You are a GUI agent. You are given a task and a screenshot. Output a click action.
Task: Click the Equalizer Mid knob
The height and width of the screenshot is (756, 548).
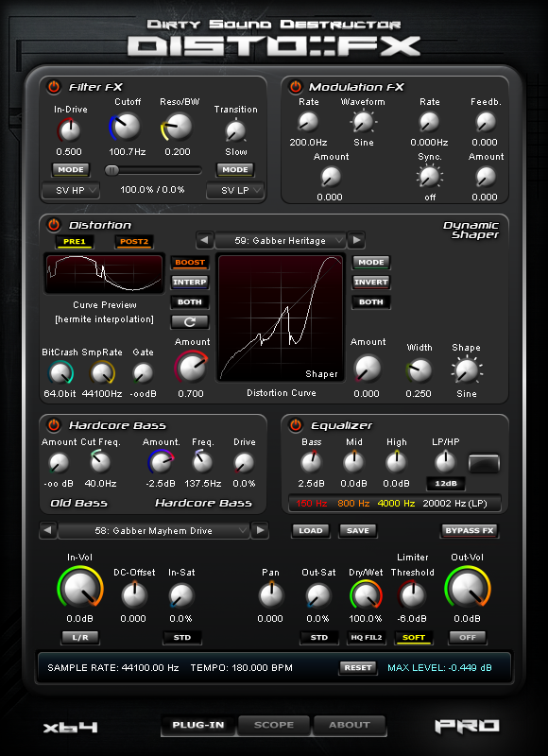pos(353,463)
